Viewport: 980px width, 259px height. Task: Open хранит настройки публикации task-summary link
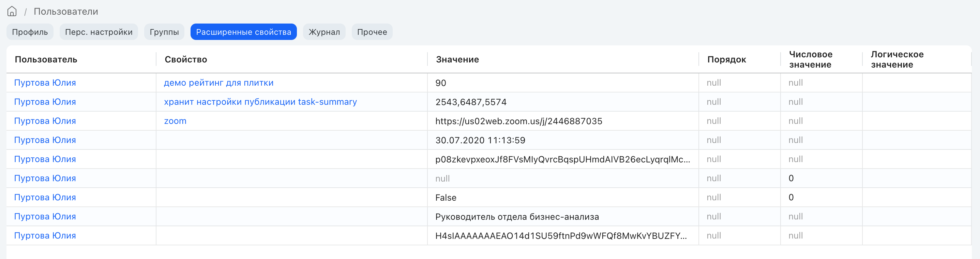coord(260,102)
